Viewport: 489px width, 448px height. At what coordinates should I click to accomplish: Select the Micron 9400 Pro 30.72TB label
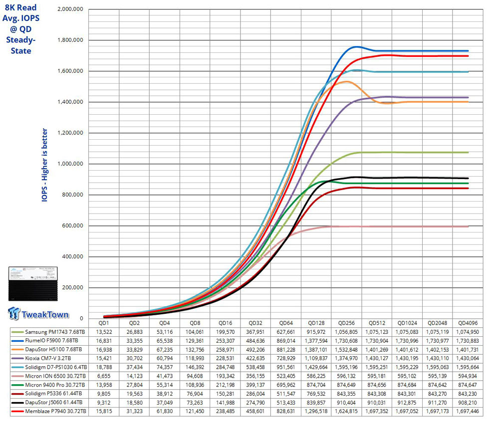point(55,385)
